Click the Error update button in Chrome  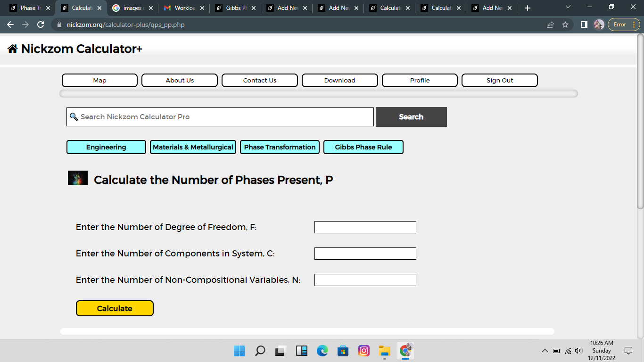[x=624, y=25]
